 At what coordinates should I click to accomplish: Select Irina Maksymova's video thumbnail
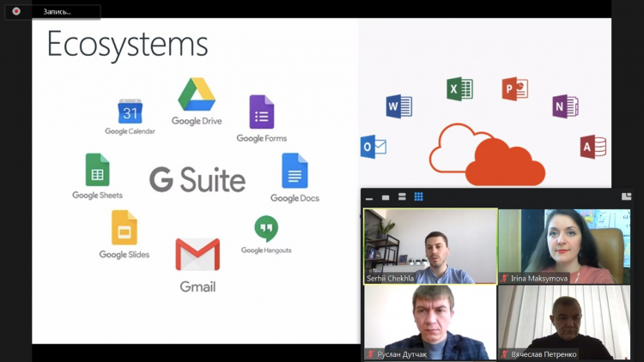[x=564, y=246]
